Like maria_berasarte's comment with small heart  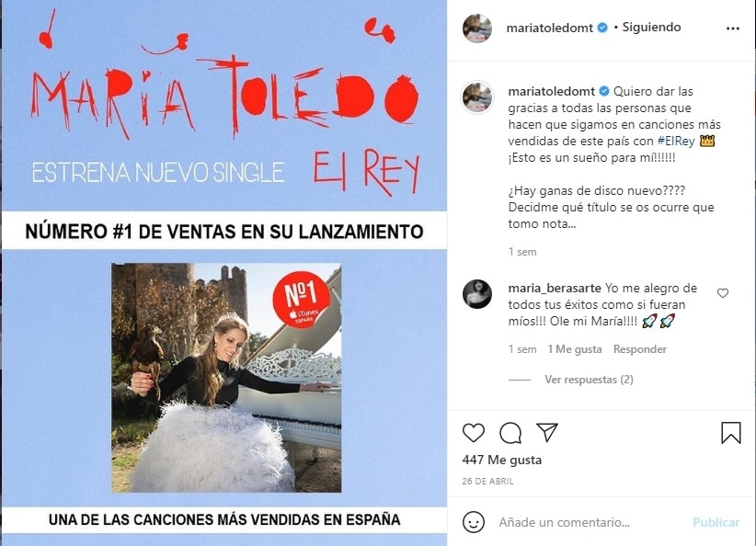(722, 293)
